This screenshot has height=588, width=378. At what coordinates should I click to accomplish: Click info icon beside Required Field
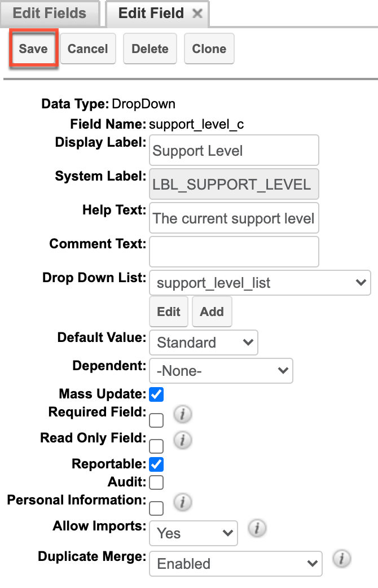(x=182, y=415)
